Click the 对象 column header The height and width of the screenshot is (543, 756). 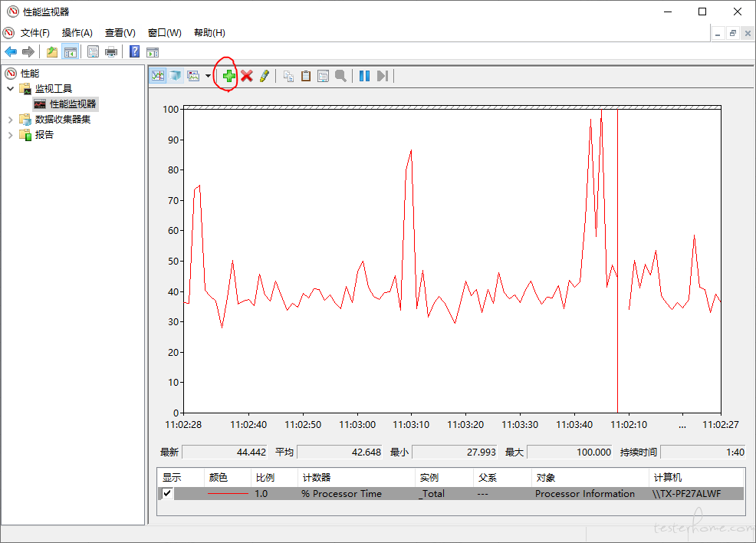[590, 477]
